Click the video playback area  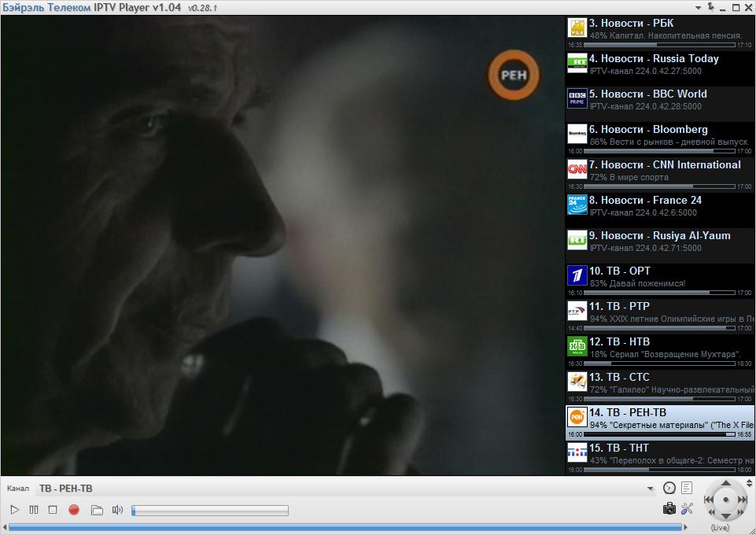282,245
